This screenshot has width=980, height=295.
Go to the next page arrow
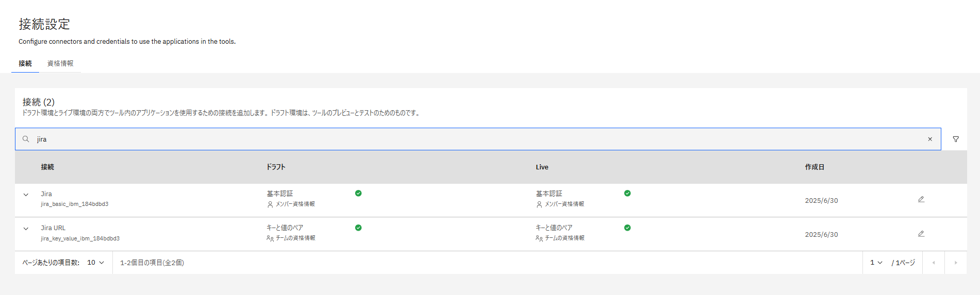click(x=955, y=263)
